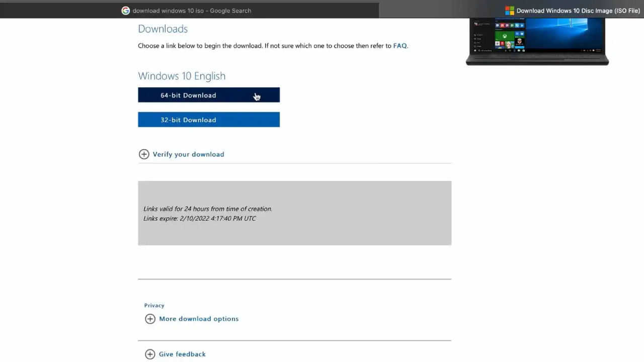
Task: Click the 'Links valid for 24 hours' text
Action: tap(208, 209)
